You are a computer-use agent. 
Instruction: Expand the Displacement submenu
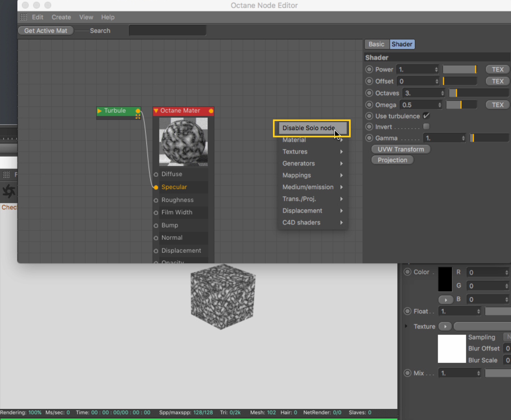[x=313, y=211]
